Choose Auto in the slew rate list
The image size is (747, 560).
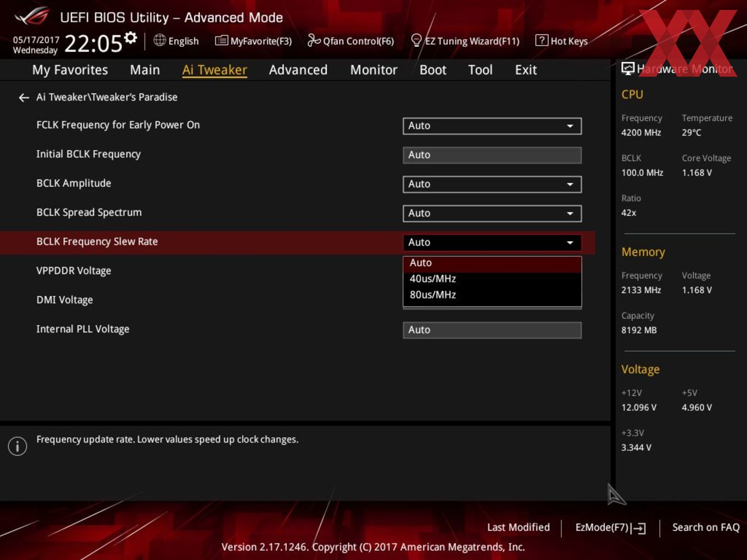492,263
